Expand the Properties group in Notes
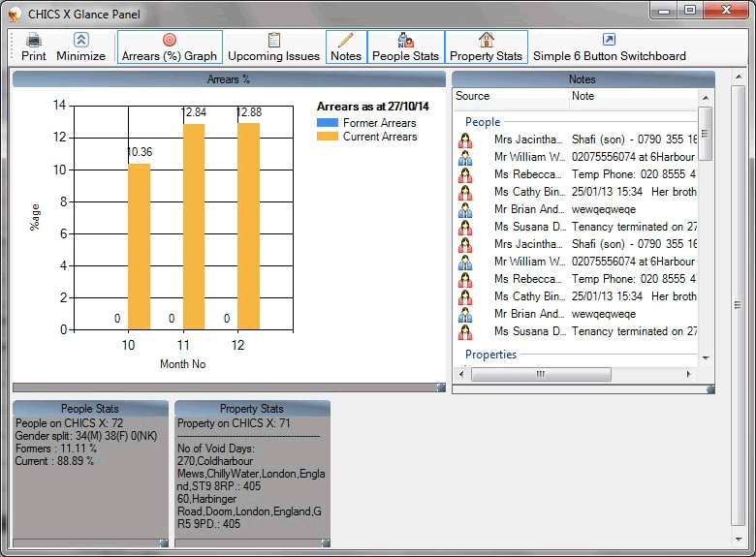756x557 pixels. [490, 355]
